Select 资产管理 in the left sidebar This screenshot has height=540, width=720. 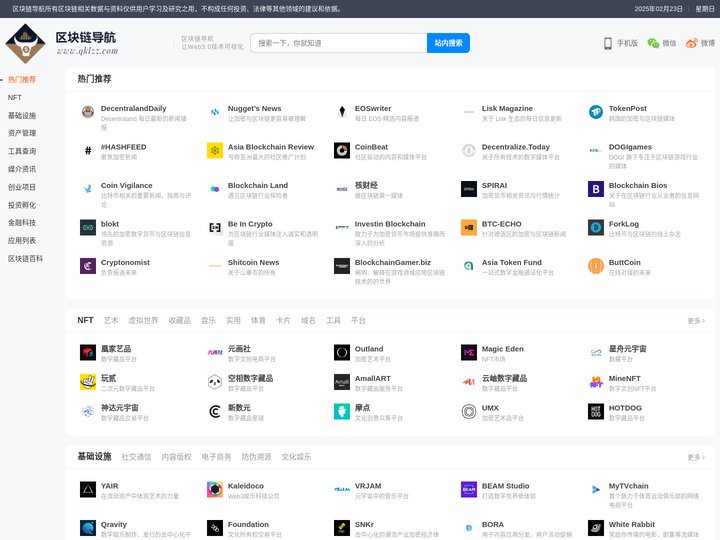click(22, 133)
